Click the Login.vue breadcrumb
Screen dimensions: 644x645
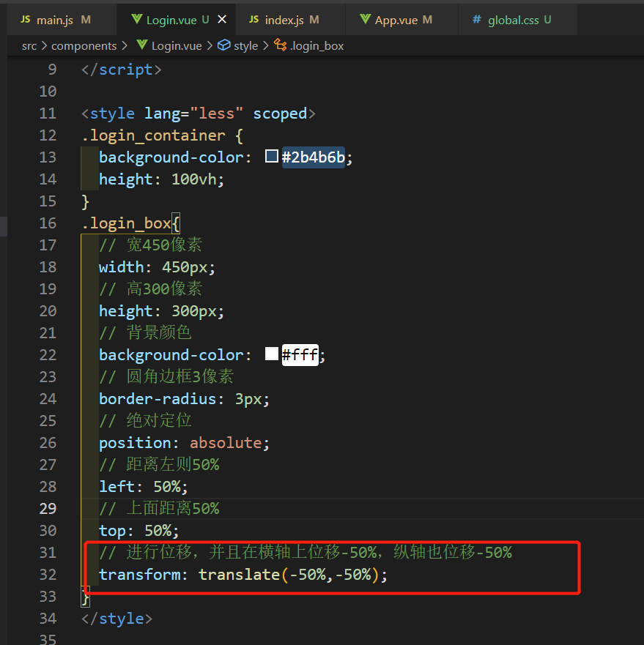pos(177,45)
